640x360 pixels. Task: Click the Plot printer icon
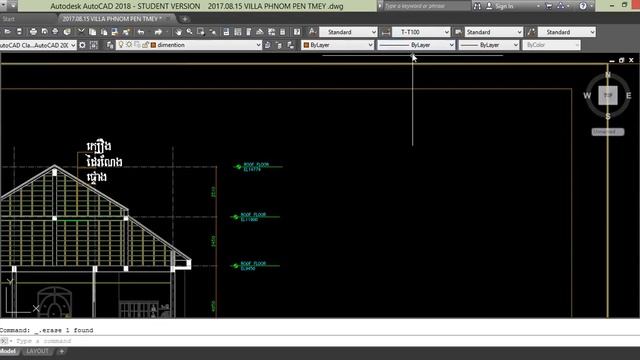coord(33,32)
